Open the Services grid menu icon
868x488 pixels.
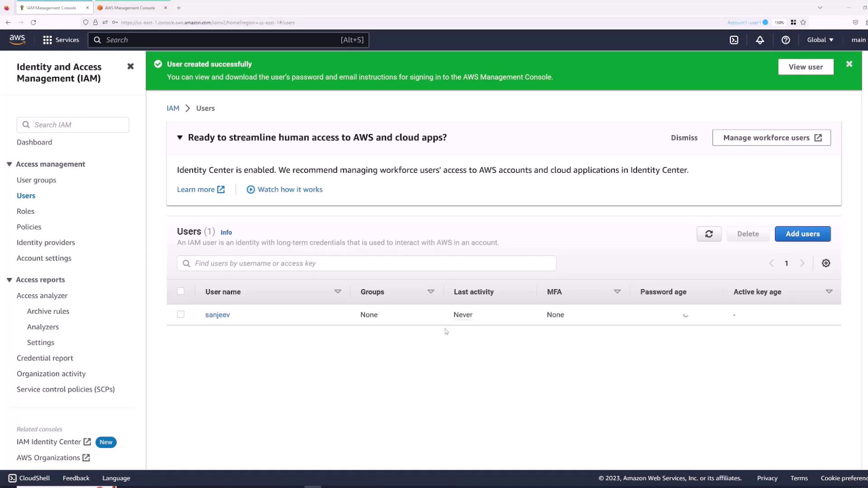pos(47,40)
